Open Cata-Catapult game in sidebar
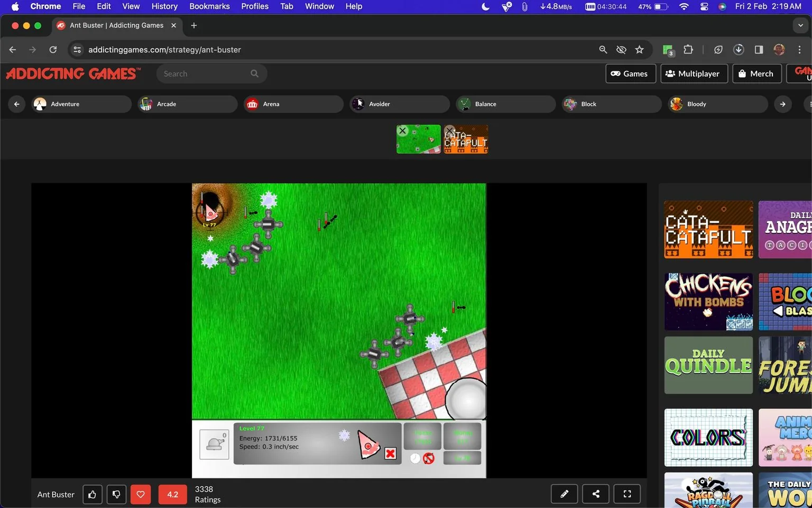Image resolution: width=812 pixels, height=508 pixels. pyautogui.click(x=708, y=229)
